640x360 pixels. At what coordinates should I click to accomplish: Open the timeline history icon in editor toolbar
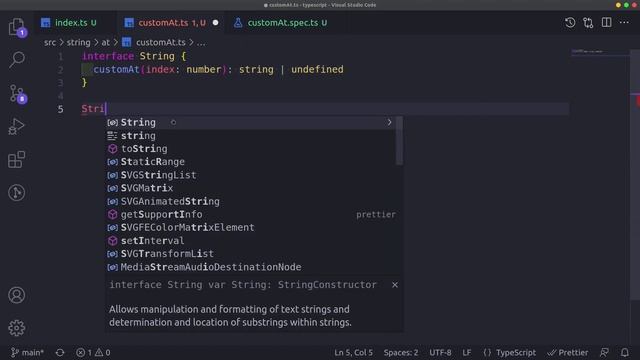(x=570, y=22)
